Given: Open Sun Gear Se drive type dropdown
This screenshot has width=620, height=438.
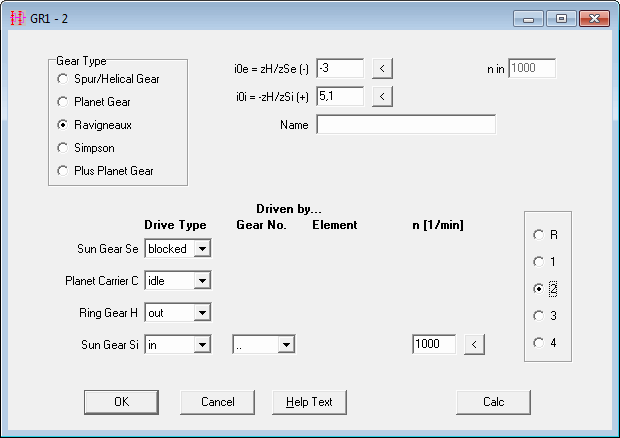Looking at the screenshot, I should pos(202,249).
